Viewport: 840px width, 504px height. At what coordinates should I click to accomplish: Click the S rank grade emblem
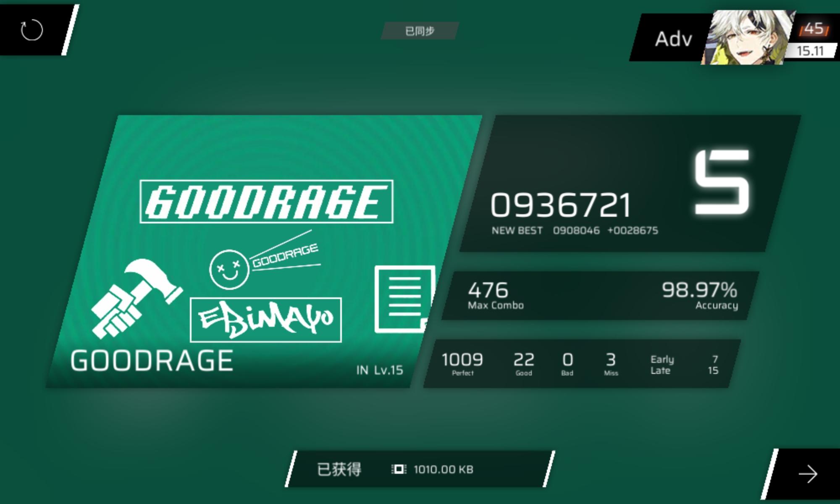722,182
